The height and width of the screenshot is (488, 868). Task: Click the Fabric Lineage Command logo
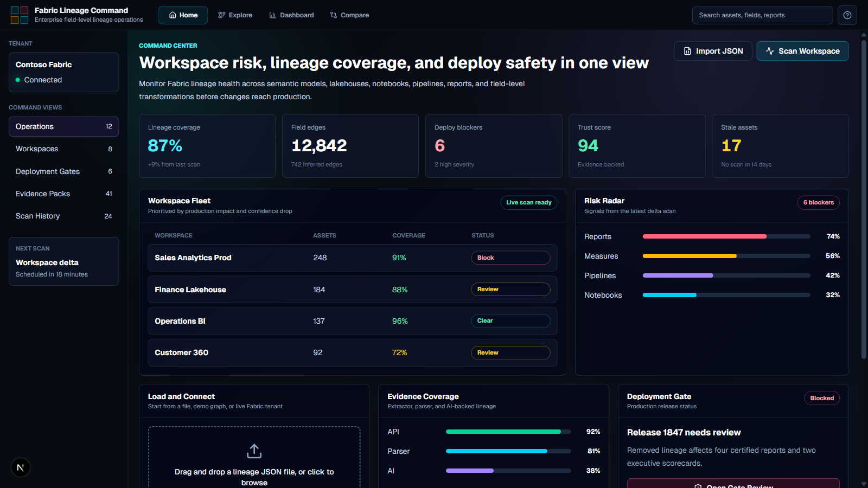[x=20, y=15]
